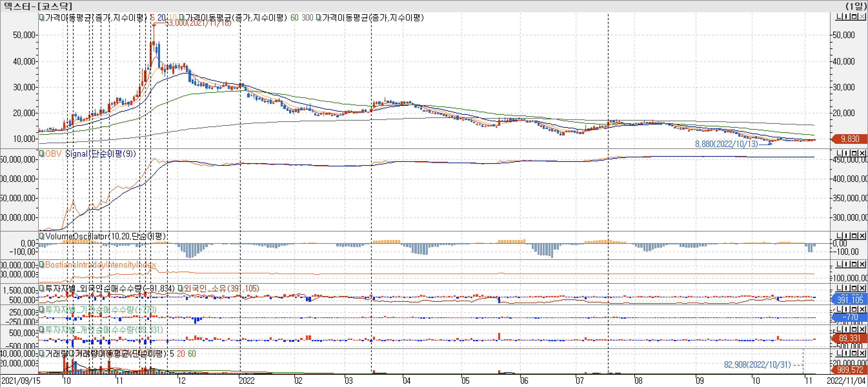Maximize the 기관순매수수량 panel with square icon
The image size is (868, 387).
coord(855,309)
